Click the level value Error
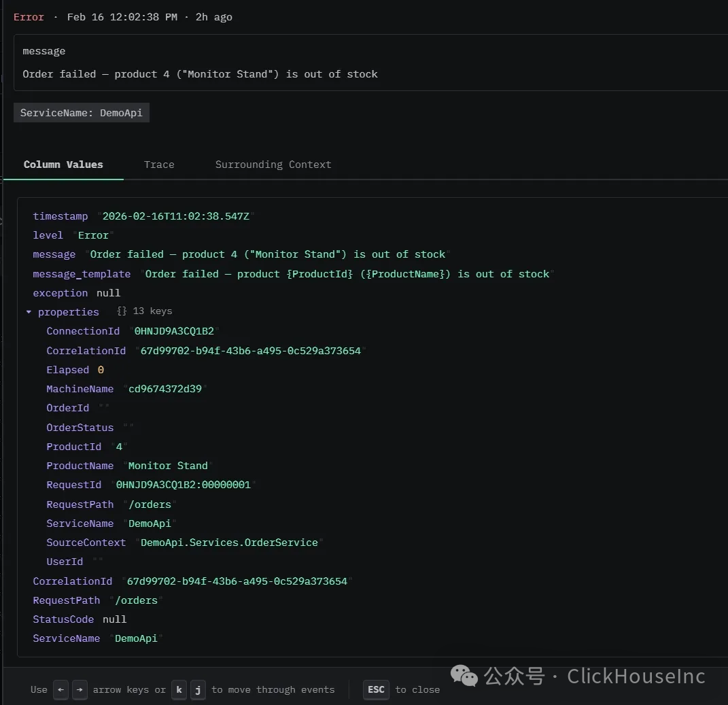 pos(93,235)
